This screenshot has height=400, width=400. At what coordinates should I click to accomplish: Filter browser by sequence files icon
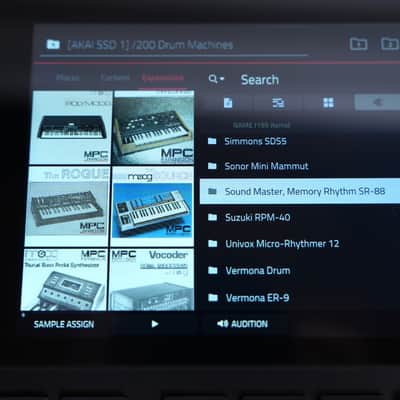pyautogui.click(x=278, y=103)
